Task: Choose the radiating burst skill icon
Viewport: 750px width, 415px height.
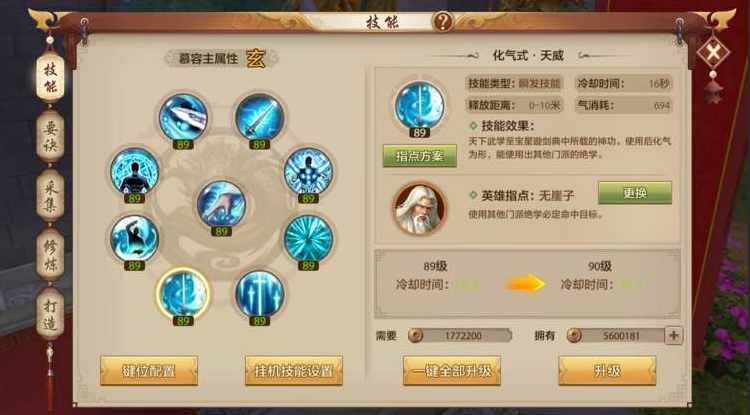Action: click(x=309, y=239)
